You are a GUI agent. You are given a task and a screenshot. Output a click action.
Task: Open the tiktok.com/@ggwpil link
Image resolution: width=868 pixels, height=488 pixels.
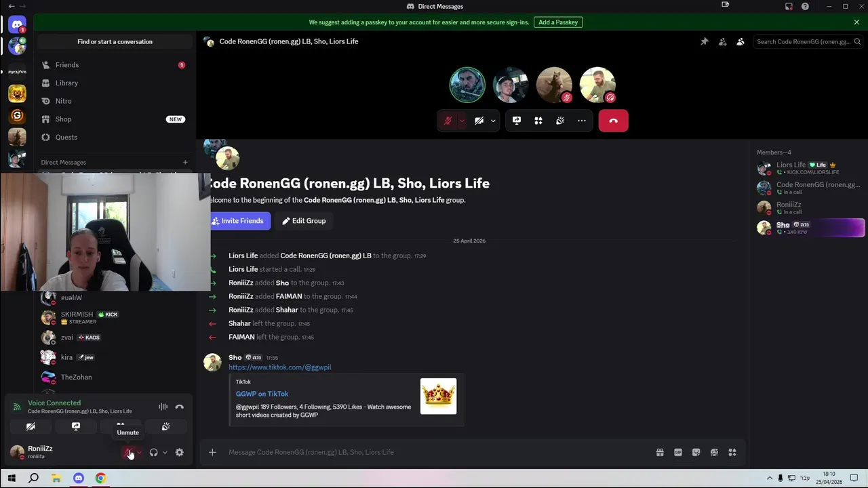(x=280, y=367)
